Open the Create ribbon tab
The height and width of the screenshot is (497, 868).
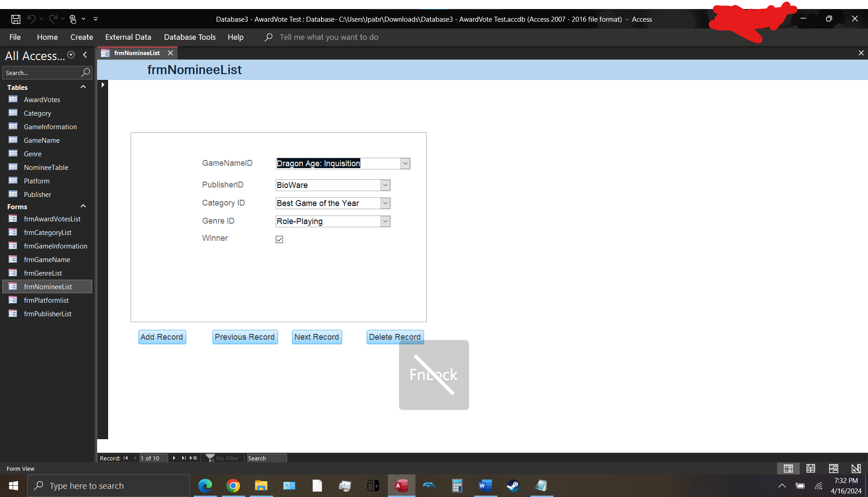[81, 37]
